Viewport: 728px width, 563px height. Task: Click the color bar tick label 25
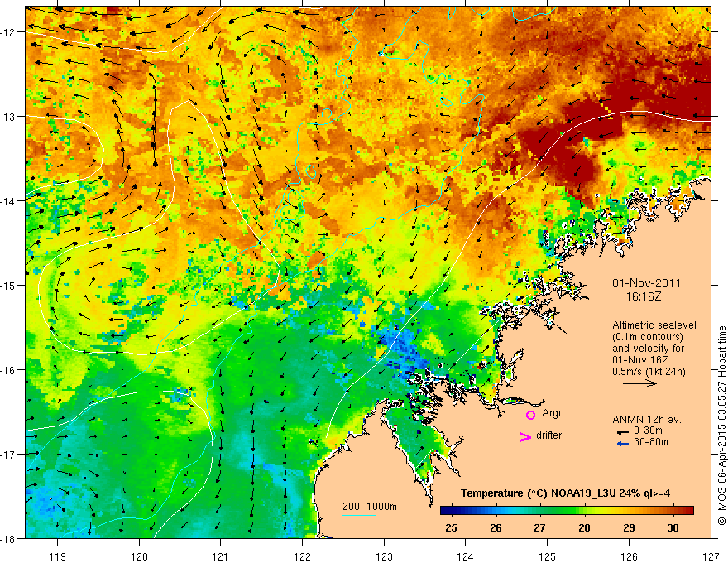pos(451,527)
